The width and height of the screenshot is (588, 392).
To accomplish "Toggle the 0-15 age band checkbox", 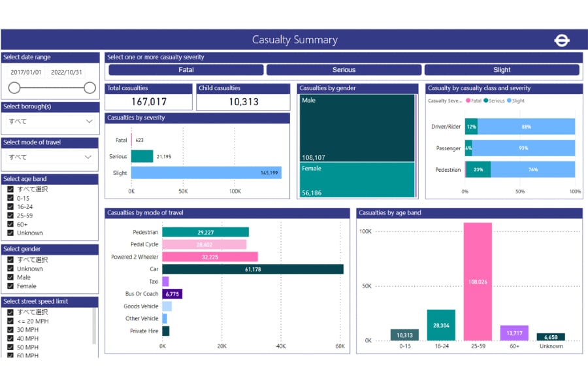I will 10,198.
